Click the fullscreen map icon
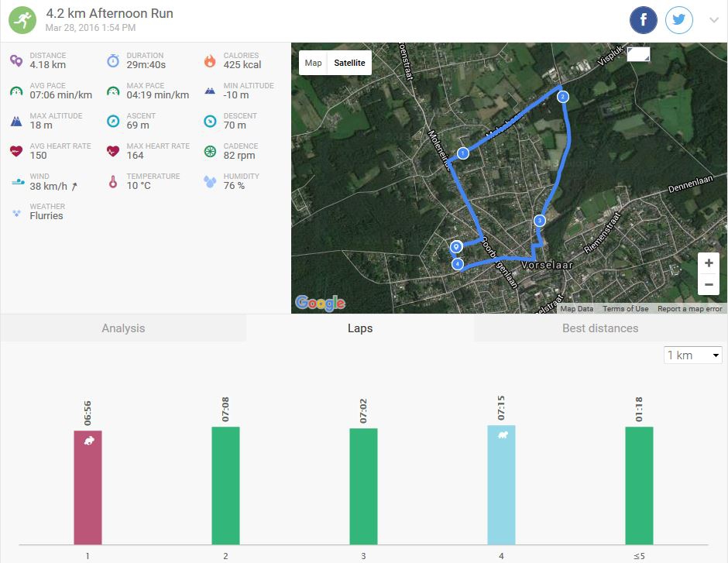Image resolution: width=728 pixels, height=563 pixels. click(637, 54)
